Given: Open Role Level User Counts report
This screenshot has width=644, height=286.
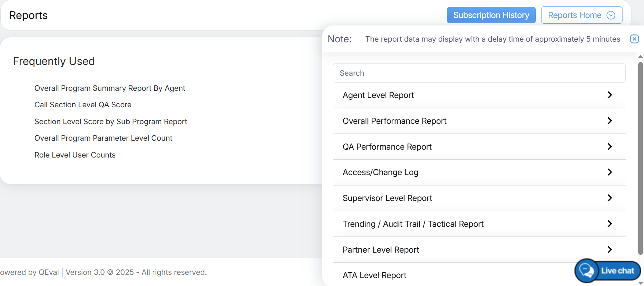Looking at the screenshot, I should point(75,155).
